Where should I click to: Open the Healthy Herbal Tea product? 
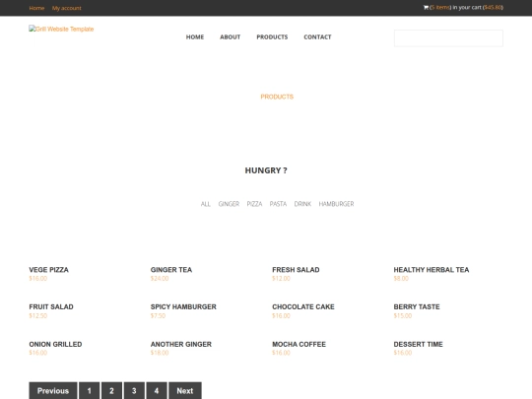tap(432, 270)
